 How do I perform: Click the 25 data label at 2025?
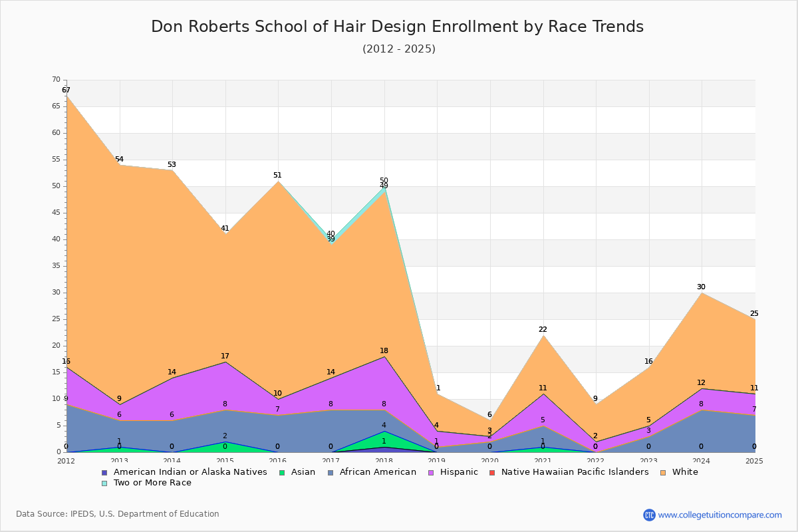point(754,313)
